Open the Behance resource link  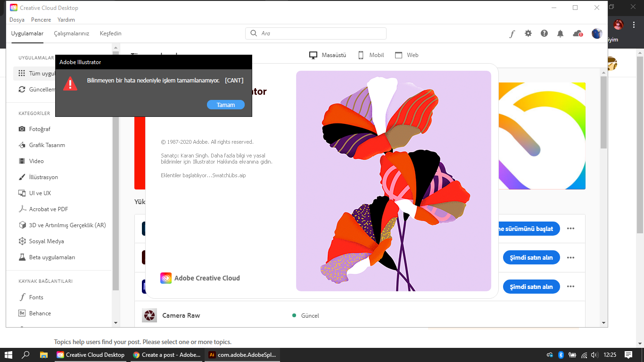click(34, 313)
